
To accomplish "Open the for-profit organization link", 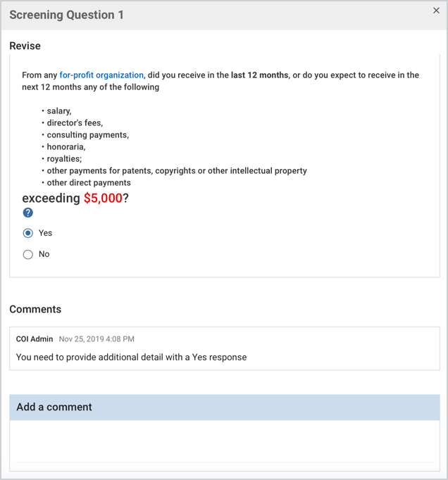I will click(x=101, y=75).
